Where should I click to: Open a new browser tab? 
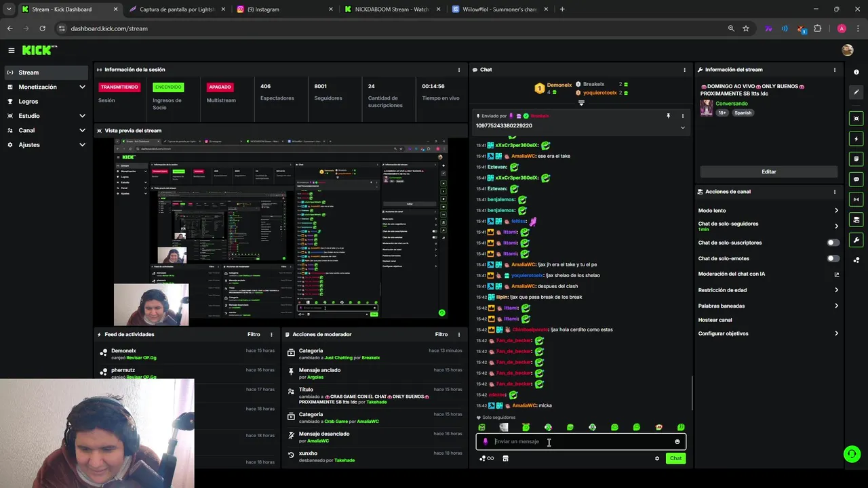coord(562,9)
